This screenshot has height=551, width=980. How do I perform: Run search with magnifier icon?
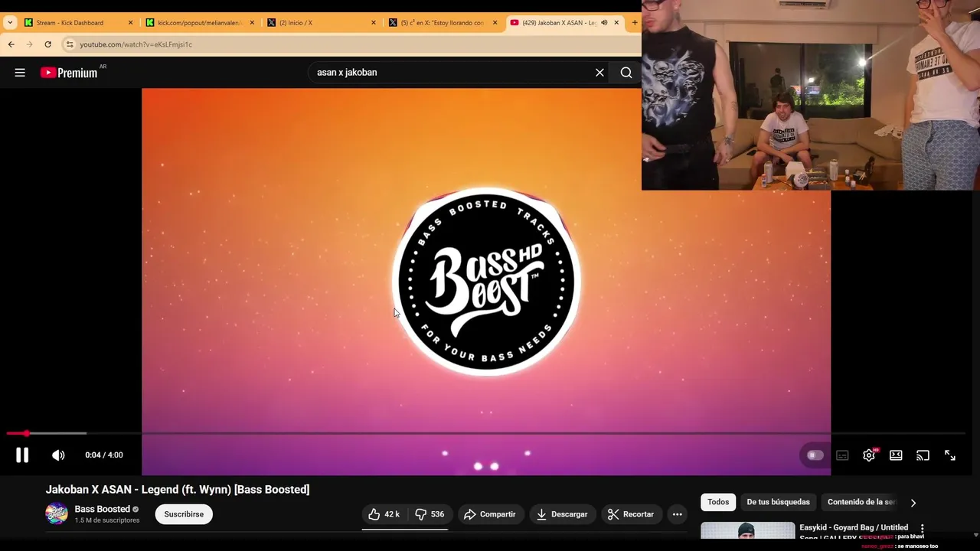[x=626, y=73]
